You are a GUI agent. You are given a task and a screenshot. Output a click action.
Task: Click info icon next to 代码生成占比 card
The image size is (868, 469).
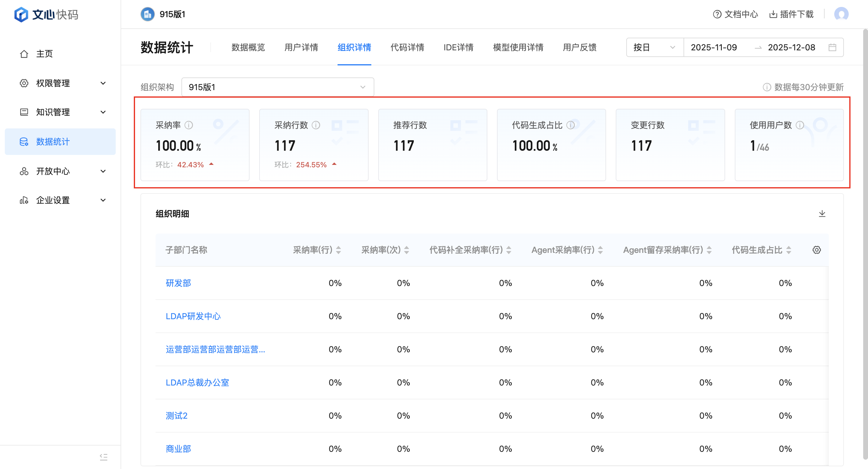pos(570,125)
